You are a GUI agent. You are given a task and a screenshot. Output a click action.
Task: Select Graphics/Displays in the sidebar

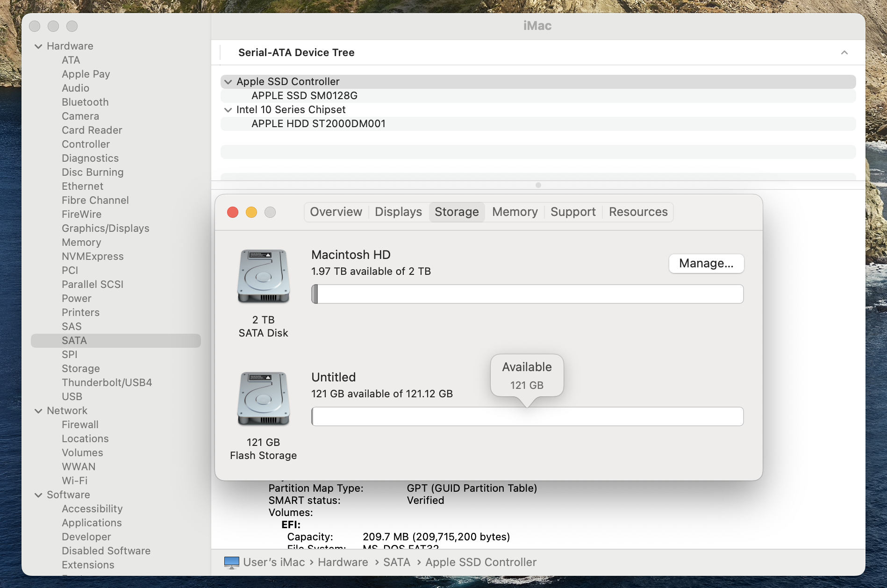(106, 229)
